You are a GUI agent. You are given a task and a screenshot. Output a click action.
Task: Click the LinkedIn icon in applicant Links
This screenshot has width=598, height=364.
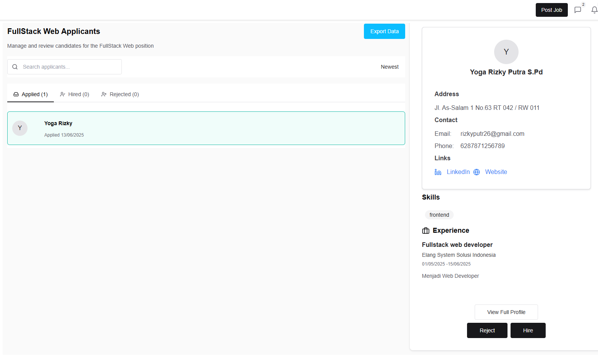pyautogui.click(x=438, y=172)
